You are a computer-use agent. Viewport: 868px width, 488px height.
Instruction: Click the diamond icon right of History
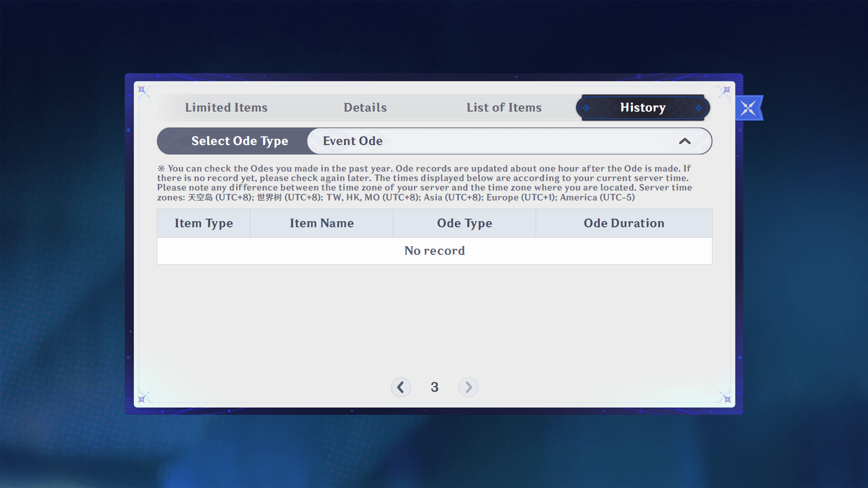coord(698,108)
